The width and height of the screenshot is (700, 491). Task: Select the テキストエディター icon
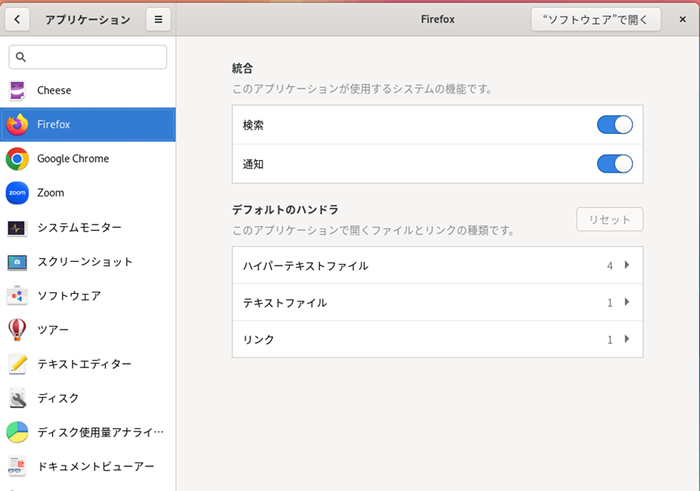(17, 364)
